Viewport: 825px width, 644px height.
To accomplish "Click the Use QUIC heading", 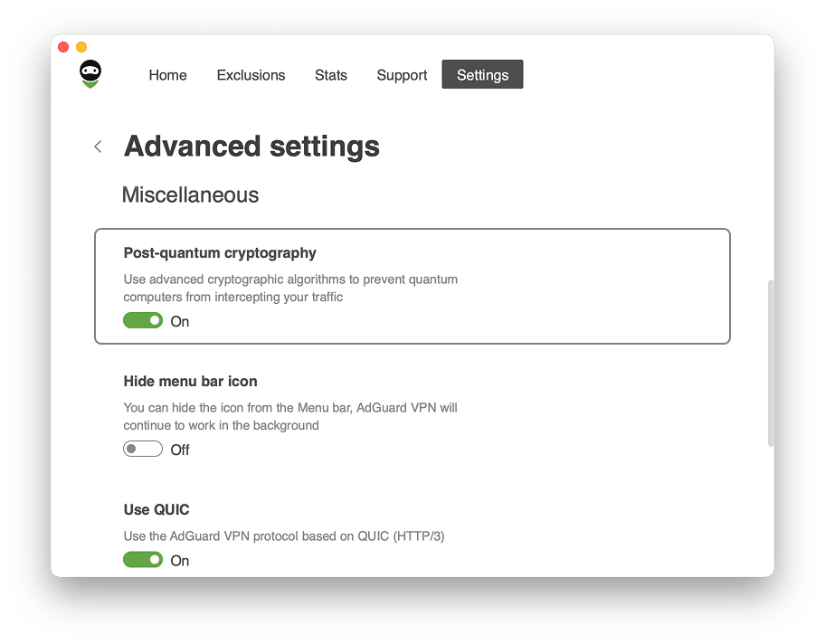I will (x=156, y=510).
